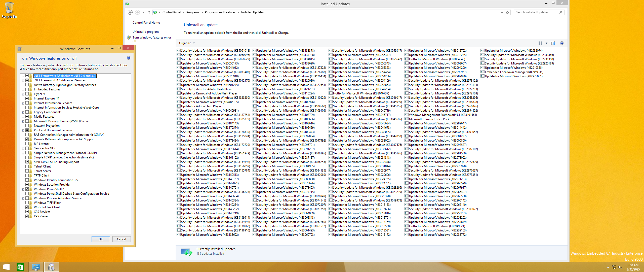Click OK in Windows Features
The height and width of the screenshot is (272, 644).
click(101, 239)
